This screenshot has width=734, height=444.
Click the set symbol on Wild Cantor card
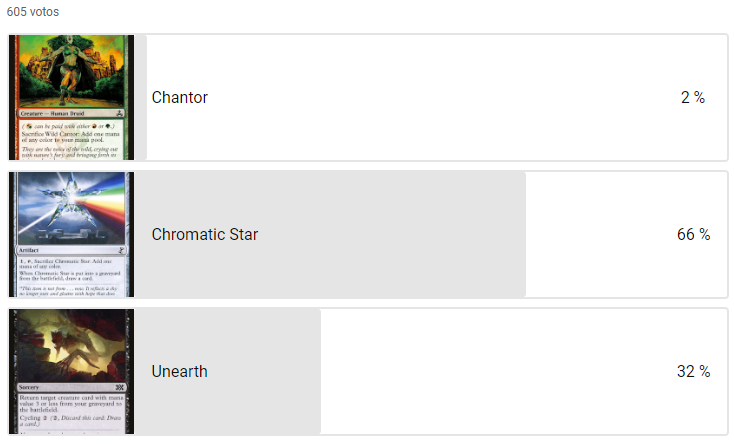119,113
